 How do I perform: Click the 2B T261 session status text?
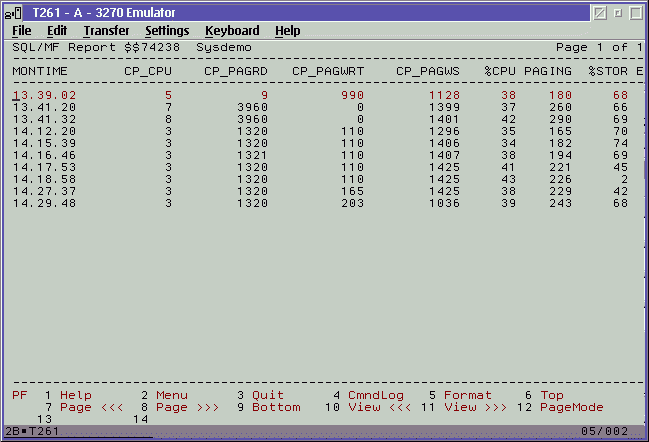click(32, 431)
